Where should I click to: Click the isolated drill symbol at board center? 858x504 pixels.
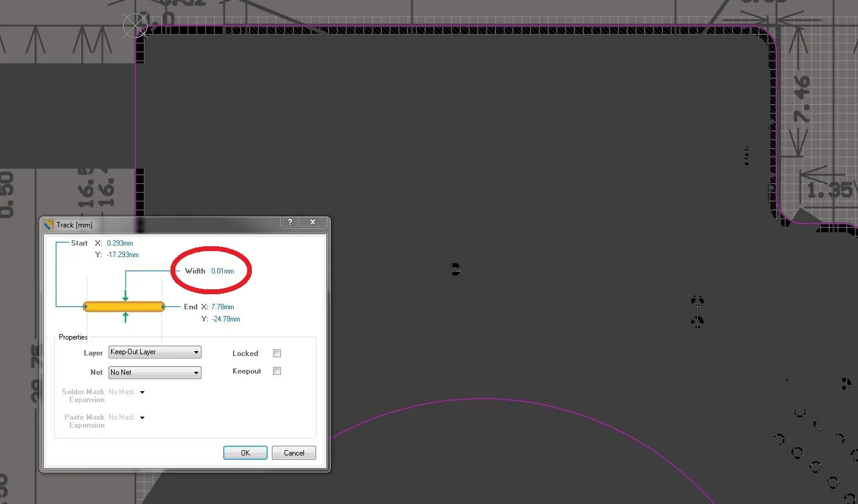[455, 269]
